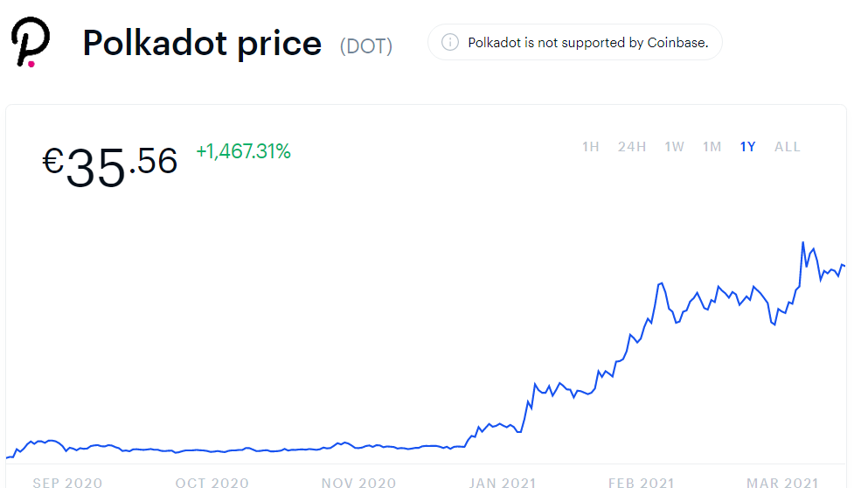868x488 pixels.
Task: Click the (DOT) ticker symbol
Action: click(x=366, y=45)
